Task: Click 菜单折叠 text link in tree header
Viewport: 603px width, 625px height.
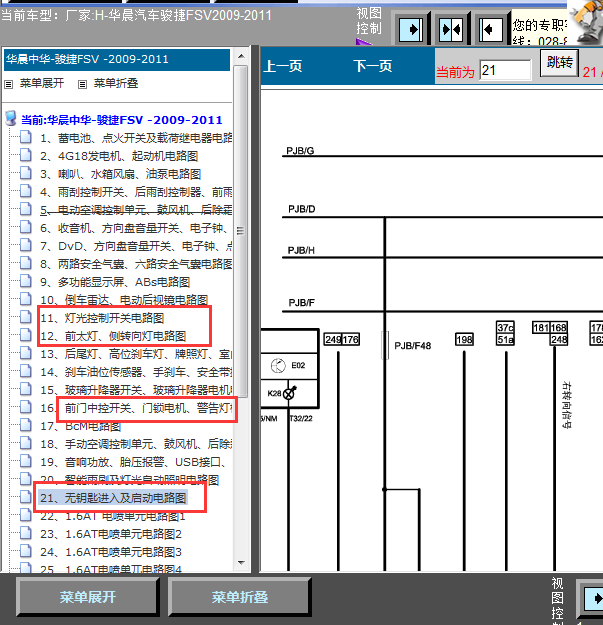Action: coord(116,83)
